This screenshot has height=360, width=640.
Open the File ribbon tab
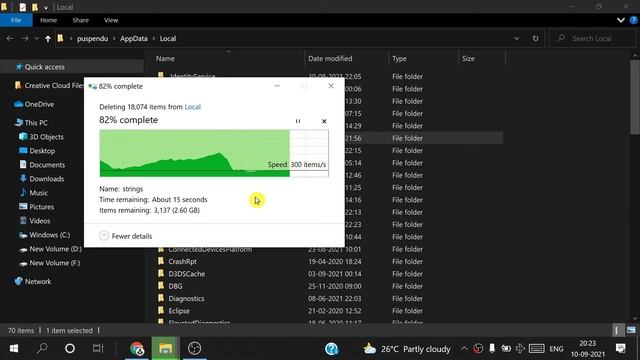(x=16, y=20)
